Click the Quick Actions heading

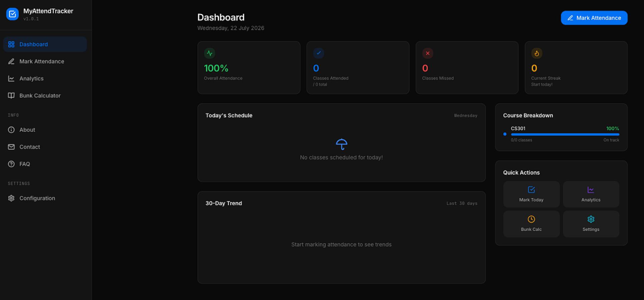coord(521,173)
